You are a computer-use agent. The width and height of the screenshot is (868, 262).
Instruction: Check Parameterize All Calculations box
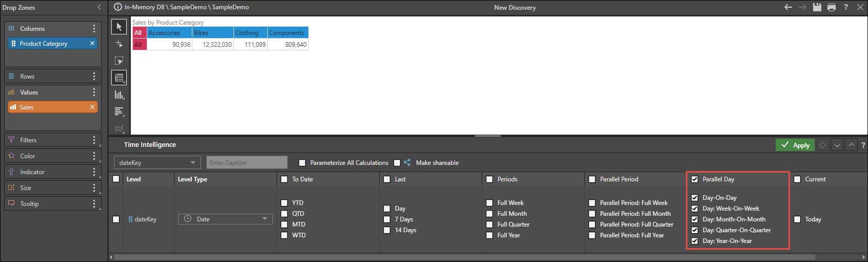[x=302, y=163]
